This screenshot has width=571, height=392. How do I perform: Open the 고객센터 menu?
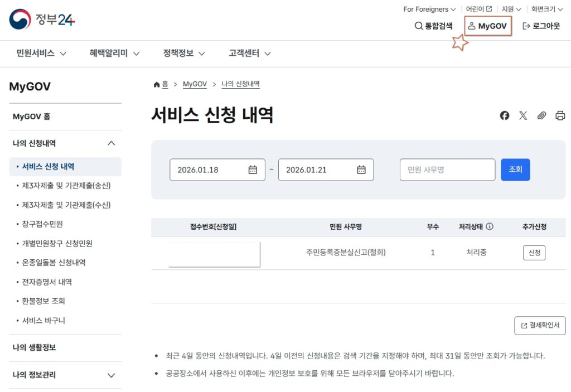tap(244, 54)
